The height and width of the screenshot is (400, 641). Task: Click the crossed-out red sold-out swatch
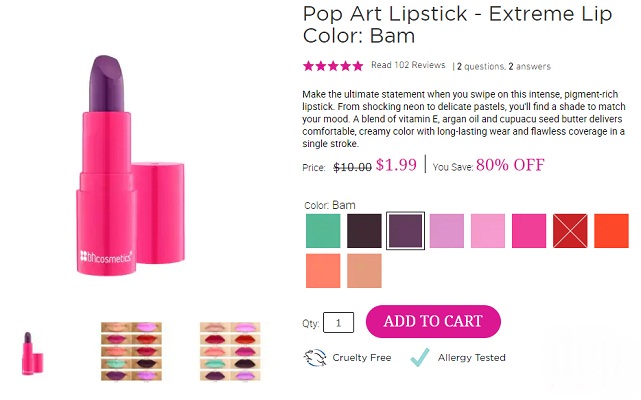[x=570, y=231]
